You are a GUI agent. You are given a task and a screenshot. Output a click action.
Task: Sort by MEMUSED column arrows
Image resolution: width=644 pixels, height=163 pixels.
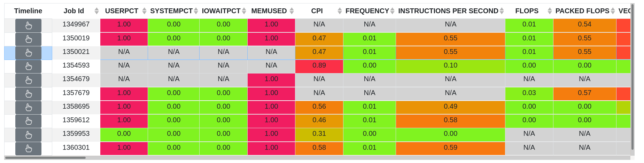pos(292,11)
